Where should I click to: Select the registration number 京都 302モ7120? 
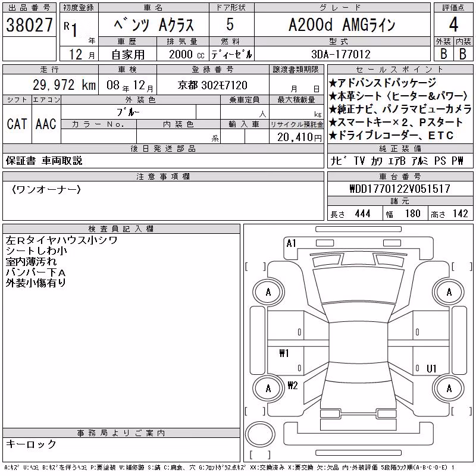pos(212,85)
